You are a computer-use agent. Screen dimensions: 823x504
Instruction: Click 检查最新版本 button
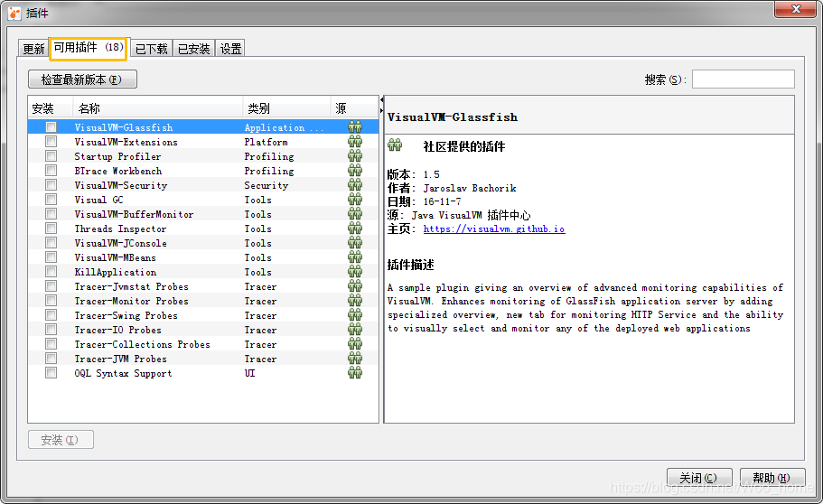point(82,79)
